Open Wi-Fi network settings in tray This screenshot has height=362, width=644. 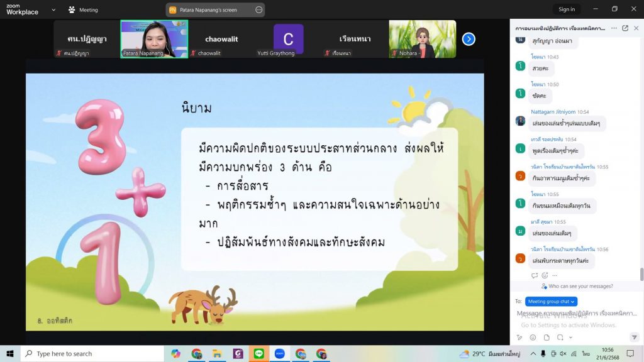coord(574,353)
